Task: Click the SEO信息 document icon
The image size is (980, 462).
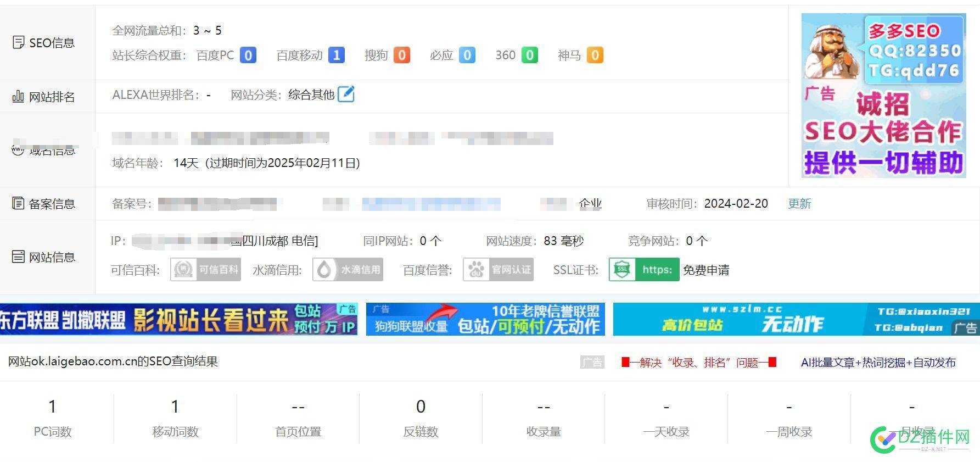Action: [x=18, y=42]
